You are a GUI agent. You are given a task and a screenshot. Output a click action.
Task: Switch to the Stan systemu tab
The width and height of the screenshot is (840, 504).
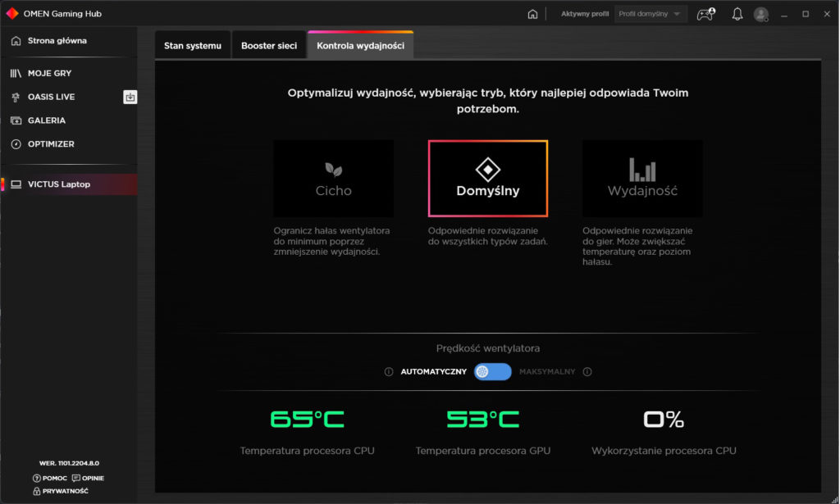point(193,46)
